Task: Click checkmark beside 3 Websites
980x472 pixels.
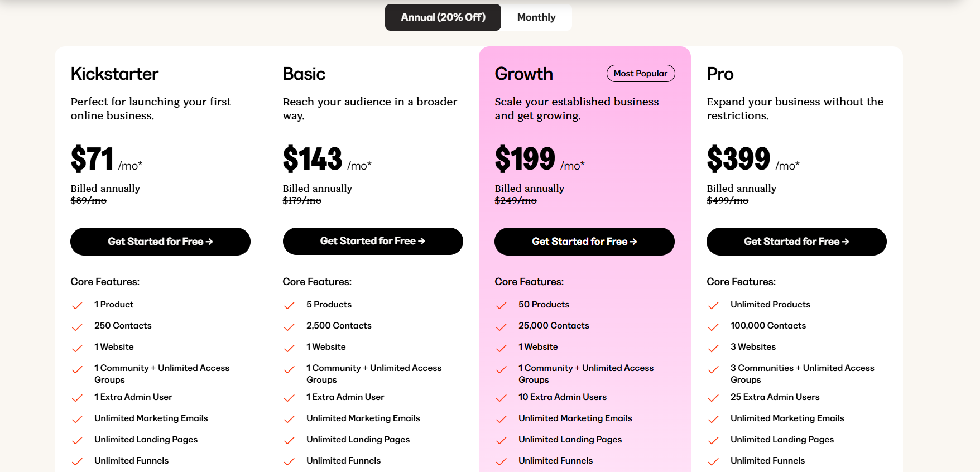Action: pyautogui.click(x=713, y=348)
